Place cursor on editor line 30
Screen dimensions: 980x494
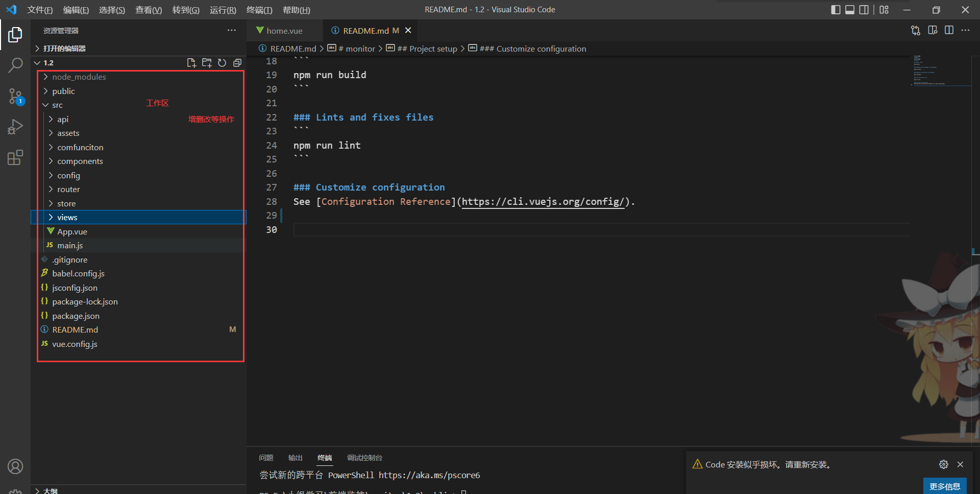(601, 230)
